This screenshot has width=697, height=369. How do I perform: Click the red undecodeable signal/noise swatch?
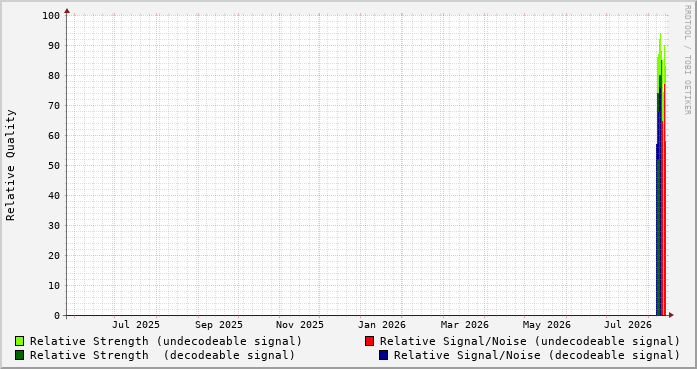[369, 341]
